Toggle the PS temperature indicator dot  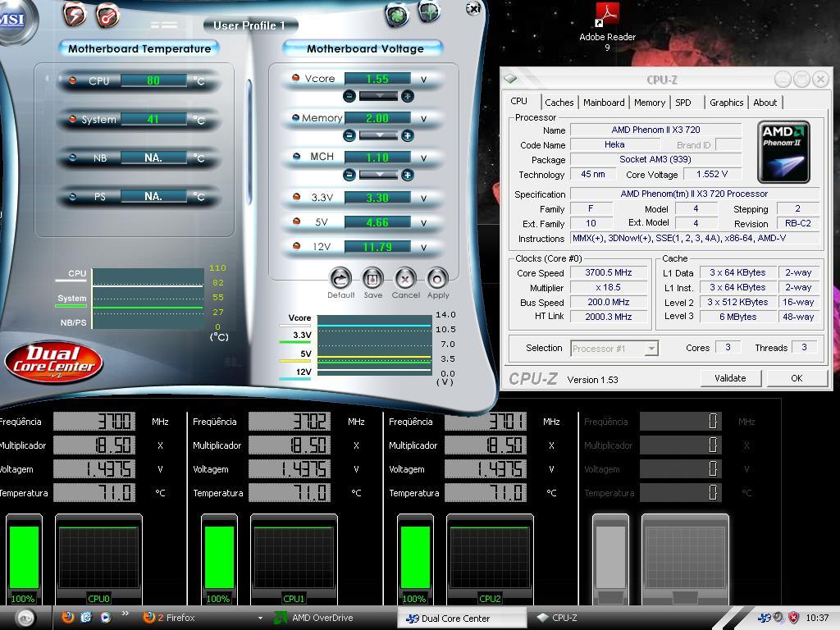(73, 196)
